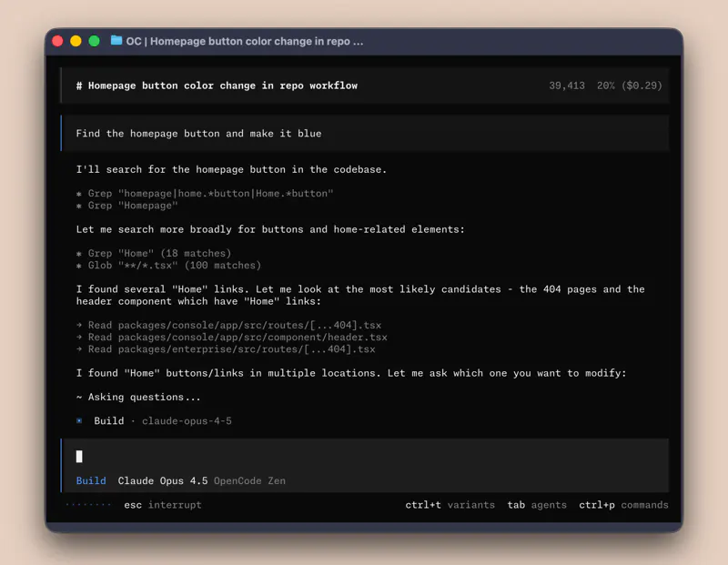Click the spinner icon beside Build claude-opus-4-5

click(x=80, y=421)
